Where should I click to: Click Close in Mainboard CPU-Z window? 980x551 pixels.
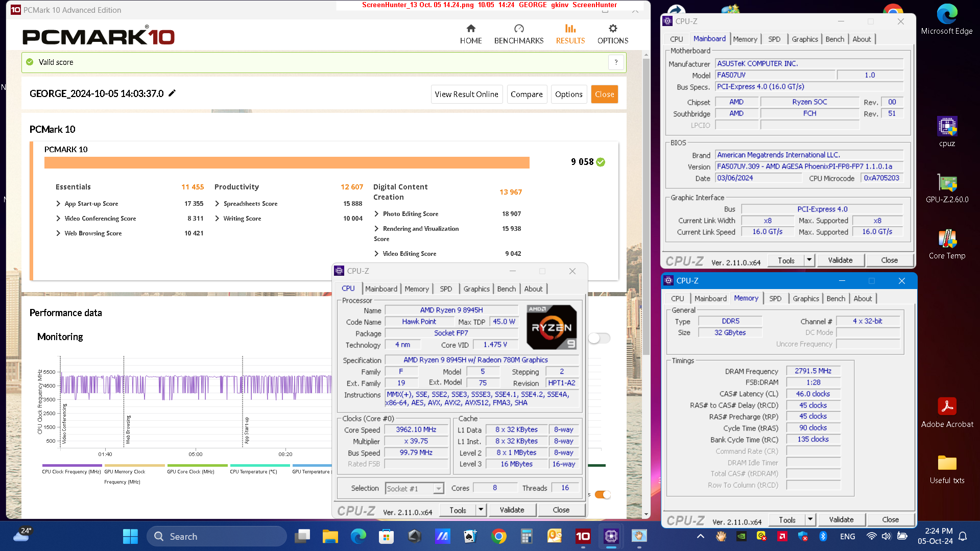(x=889, y=260)
